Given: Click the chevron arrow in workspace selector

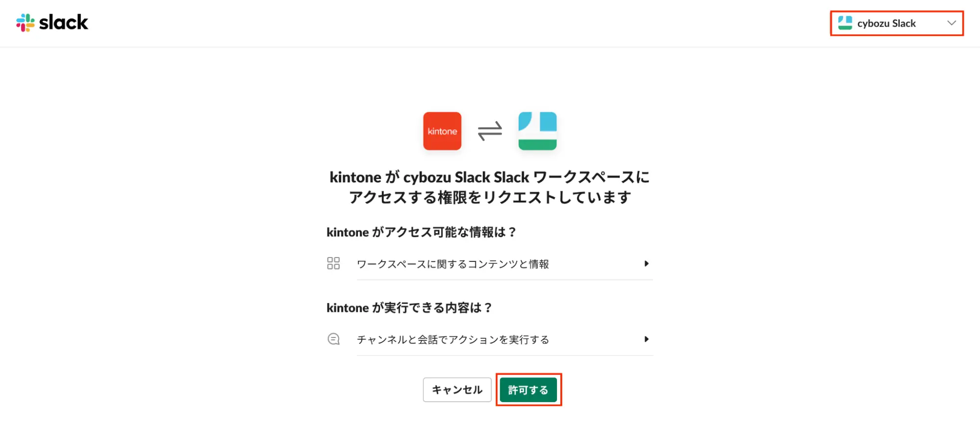Looking at the screenshot, I should pyautogui.click(x=952, y=23).
